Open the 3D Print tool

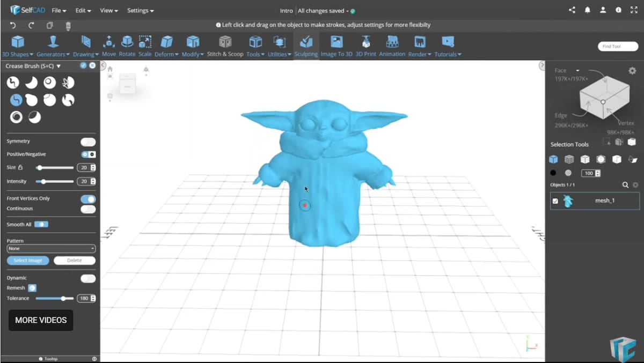(x=366, y=46)
